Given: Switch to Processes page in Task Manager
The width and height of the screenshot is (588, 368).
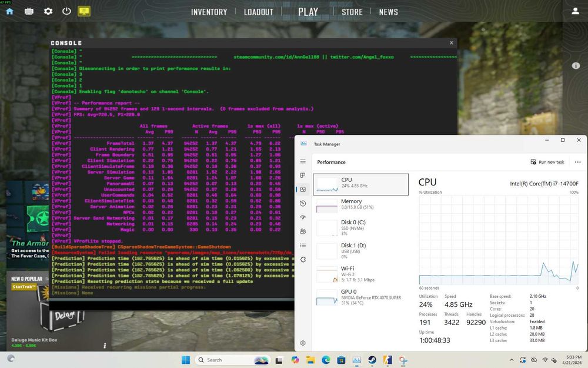Looking at the screenshot, I should [x=303, y=175].
